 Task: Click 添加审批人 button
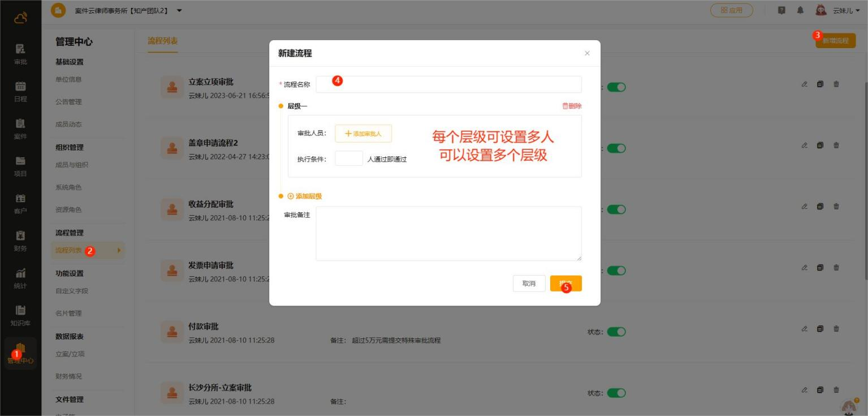point(363,134)
